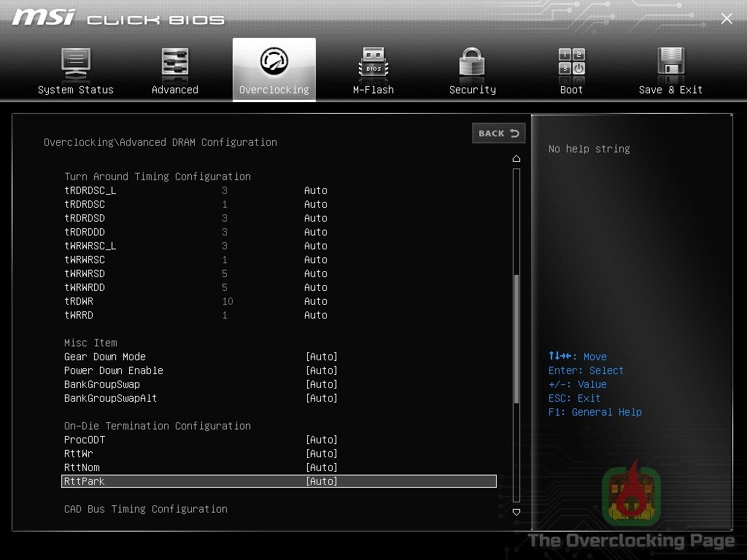The image size is (747, 560).
Task: Select the Advanced settings icon
Action: [174, 64]
